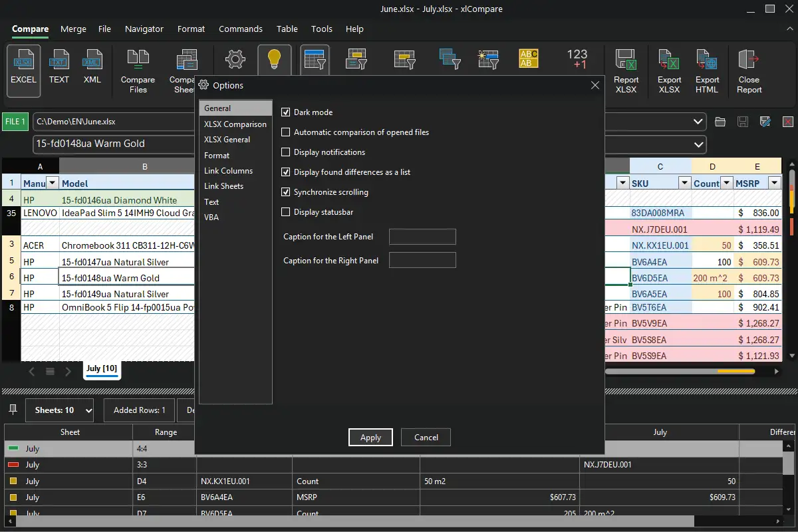798x532 pixels.
Task: Expand the MSRP column filter dropdown
Action: 774,184
